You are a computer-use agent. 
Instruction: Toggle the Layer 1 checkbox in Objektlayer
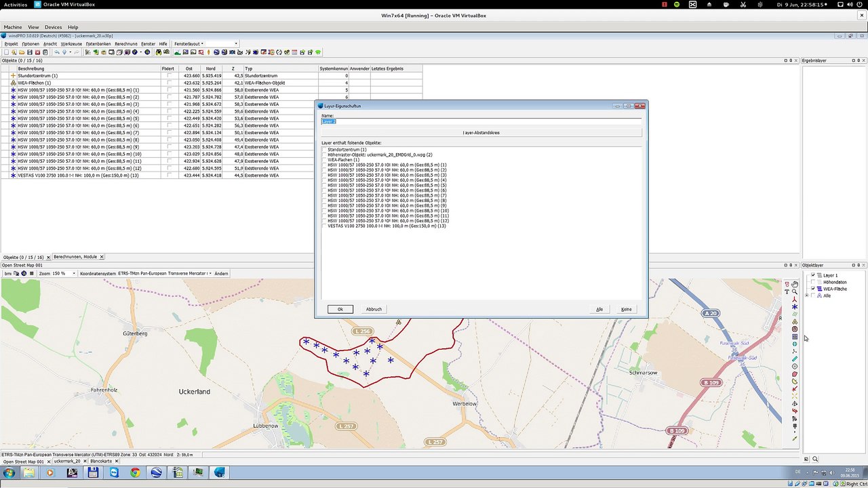click(813, 275)
